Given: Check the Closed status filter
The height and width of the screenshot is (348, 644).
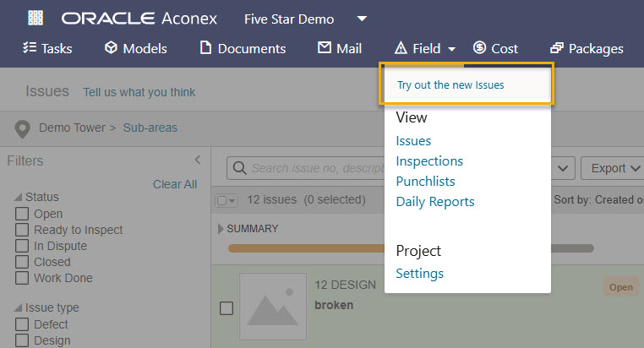Looking at the screenshot, I should coord(22,262).
